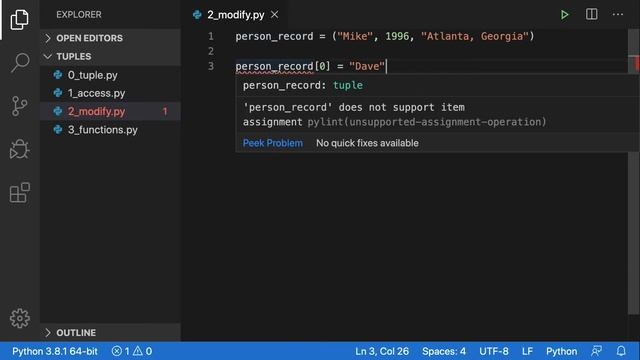Open the Explorer view in activity bar

pos(20,19)
